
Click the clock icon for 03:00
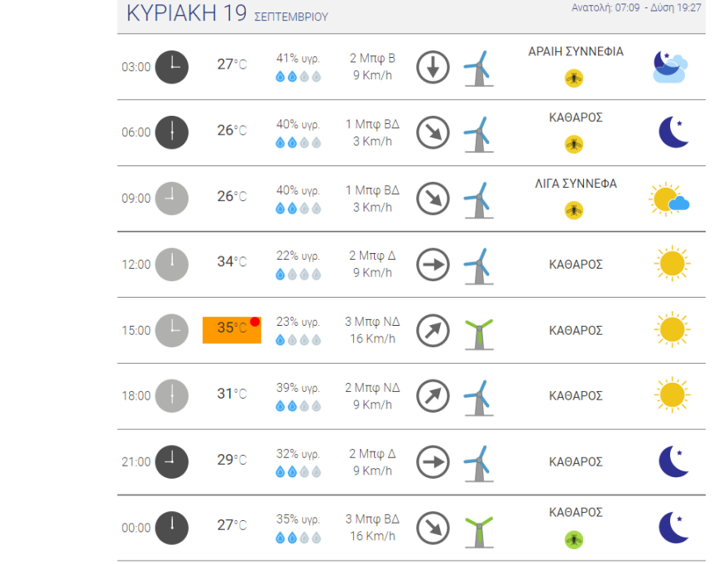(172, 66)
